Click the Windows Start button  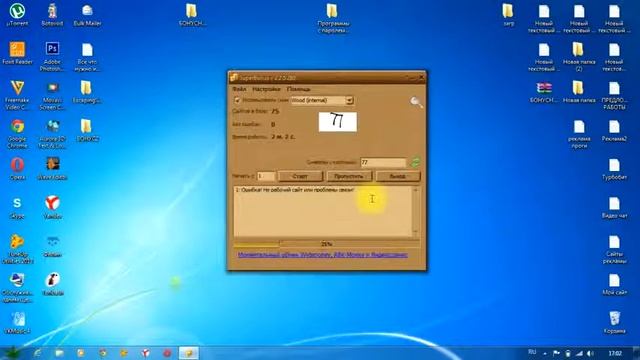pos(12,353)
